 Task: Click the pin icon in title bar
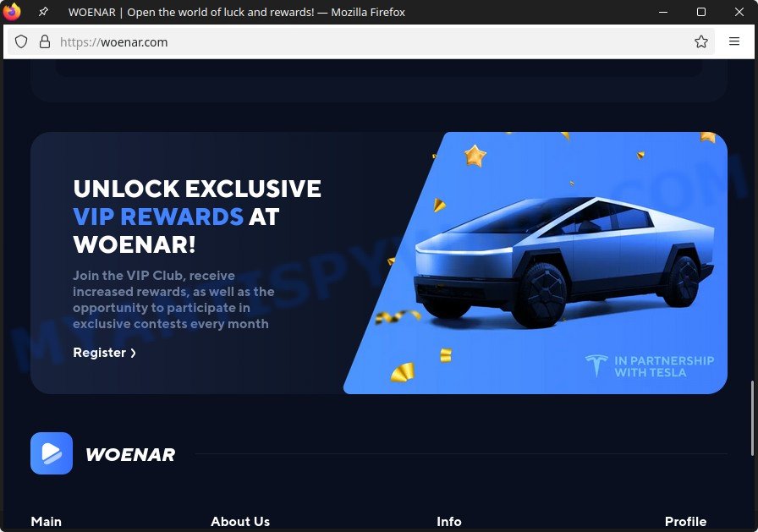[x=43, y=12]
